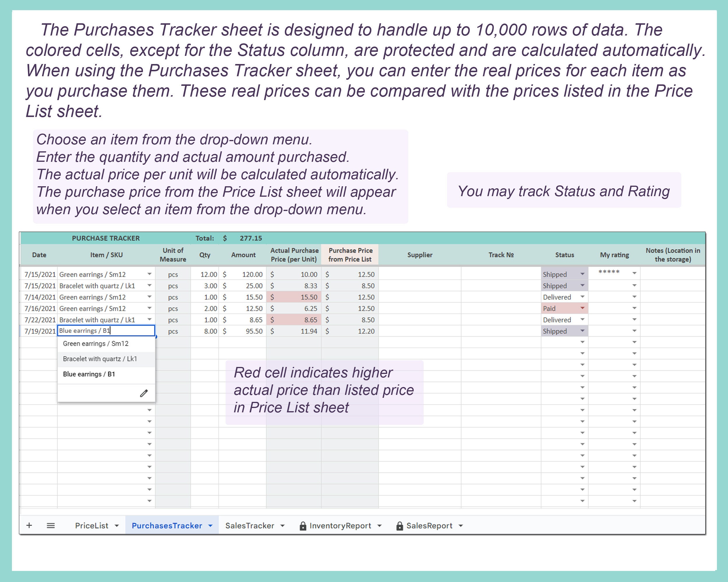
Task: Open item dropdown for 7/14/2021 row
Action: (149, 297)
